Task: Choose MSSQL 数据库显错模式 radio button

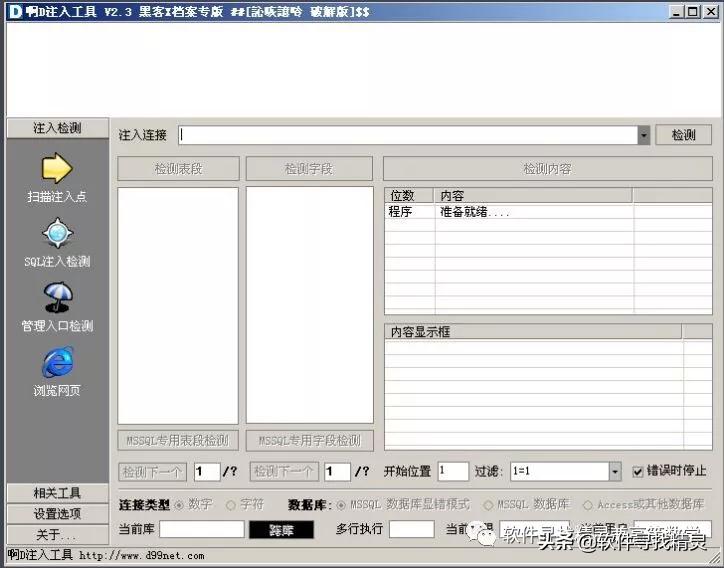Action: coord(341,505)
